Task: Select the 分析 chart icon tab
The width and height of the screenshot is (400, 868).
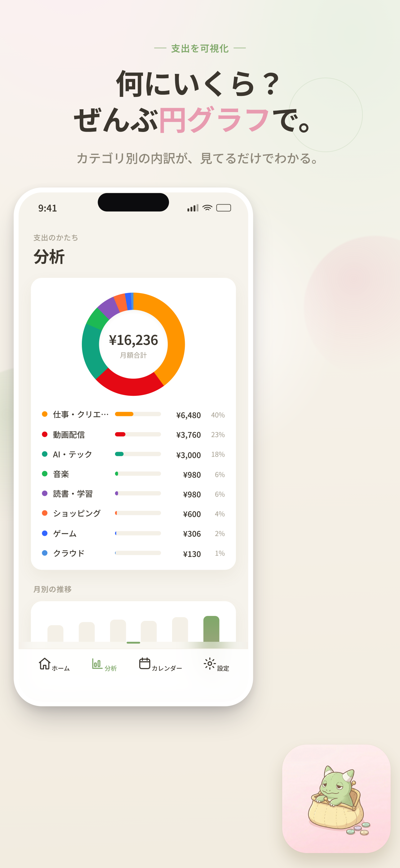Action: point(97,663)
